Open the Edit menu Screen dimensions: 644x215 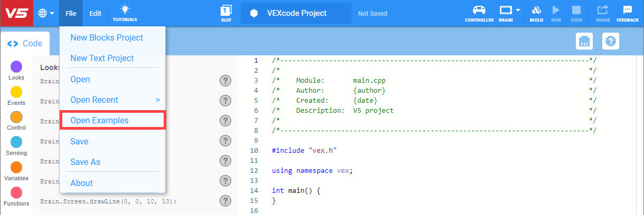point(95,13)
